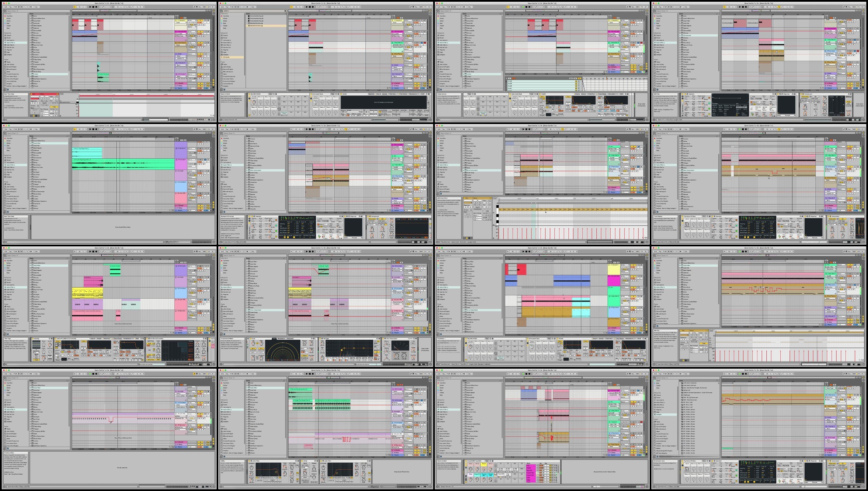Switch to Character tab on Echo device

click(290, 339)
